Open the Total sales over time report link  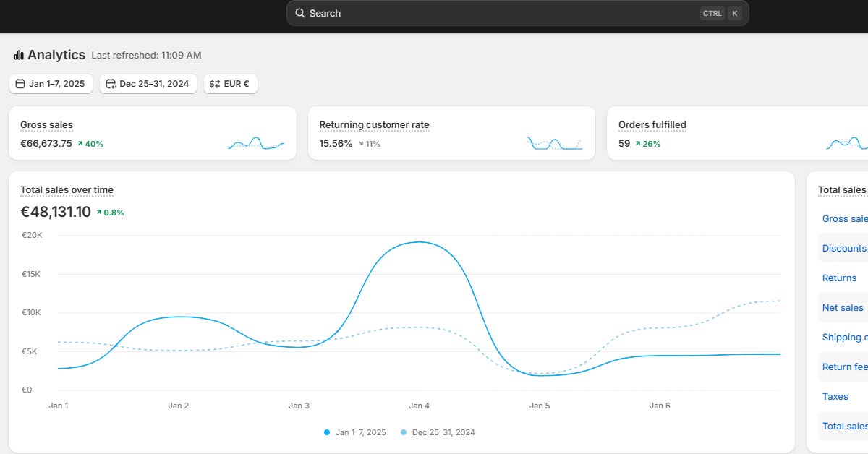pos(67,189)
